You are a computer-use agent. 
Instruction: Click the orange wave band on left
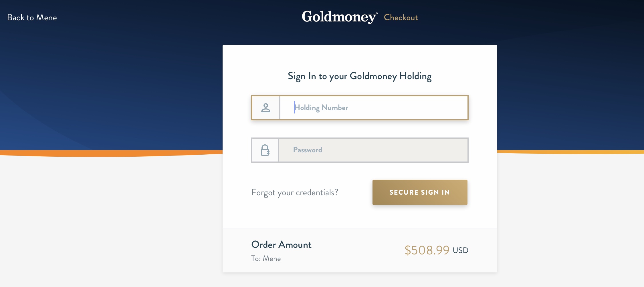point(109,154)
